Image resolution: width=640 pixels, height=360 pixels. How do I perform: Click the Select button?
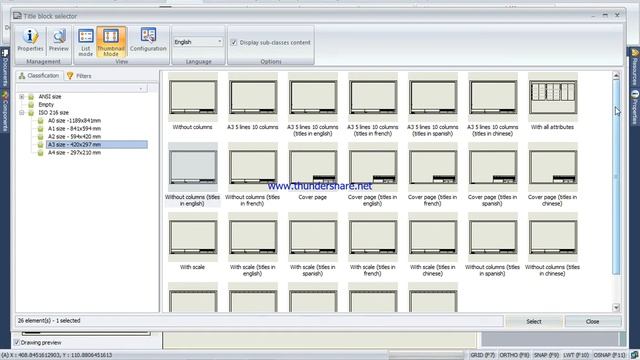click(534, 322)
